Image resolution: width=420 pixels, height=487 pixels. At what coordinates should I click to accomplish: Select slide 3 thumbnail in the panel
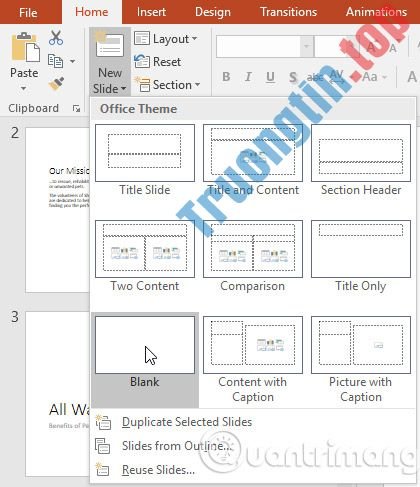57,394
